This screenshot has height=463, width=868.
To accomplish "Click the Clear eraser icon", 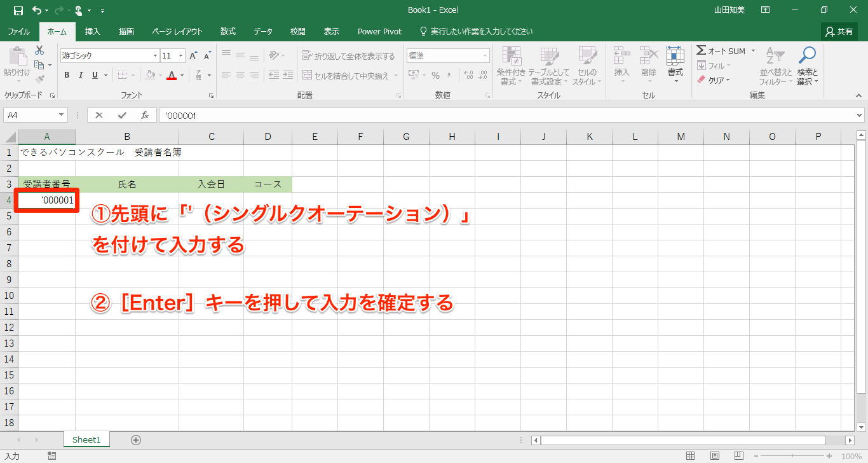I will point(702,80).
